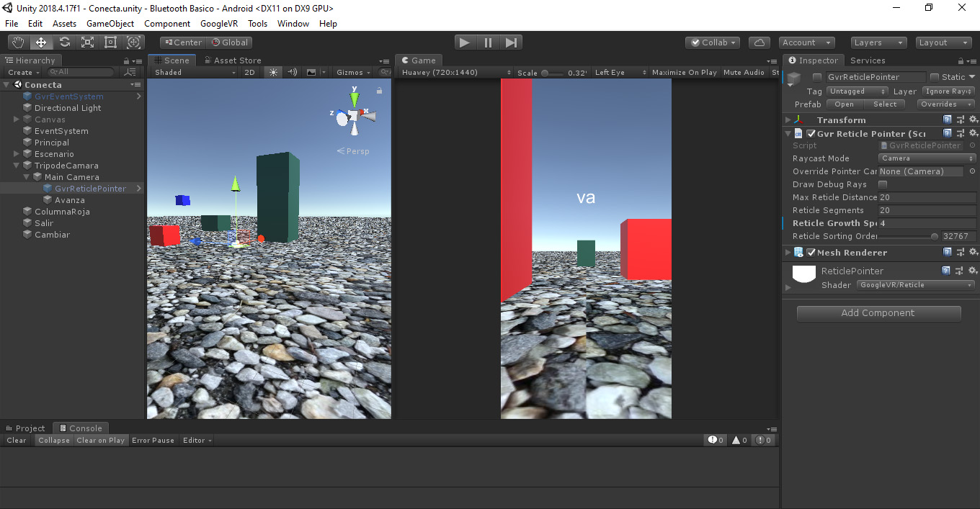
Task: Click the Clear console button
Action: (17, 441)
